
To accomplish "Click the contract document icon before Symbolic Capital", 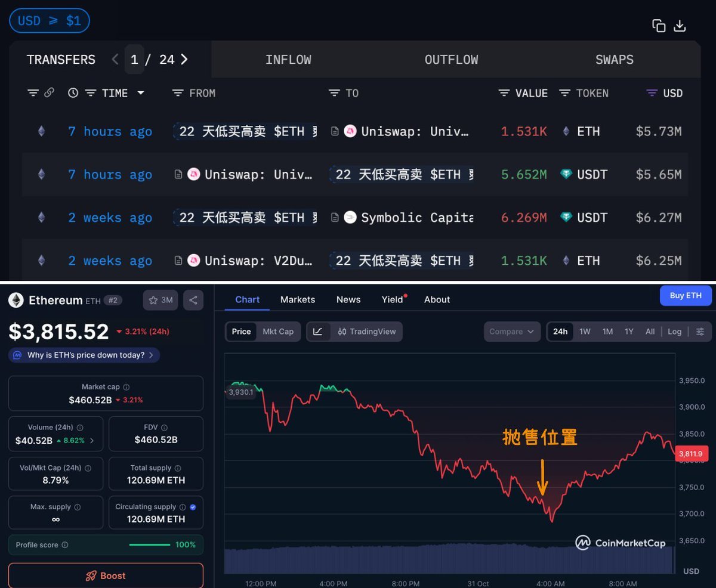I will pos(335,218).
